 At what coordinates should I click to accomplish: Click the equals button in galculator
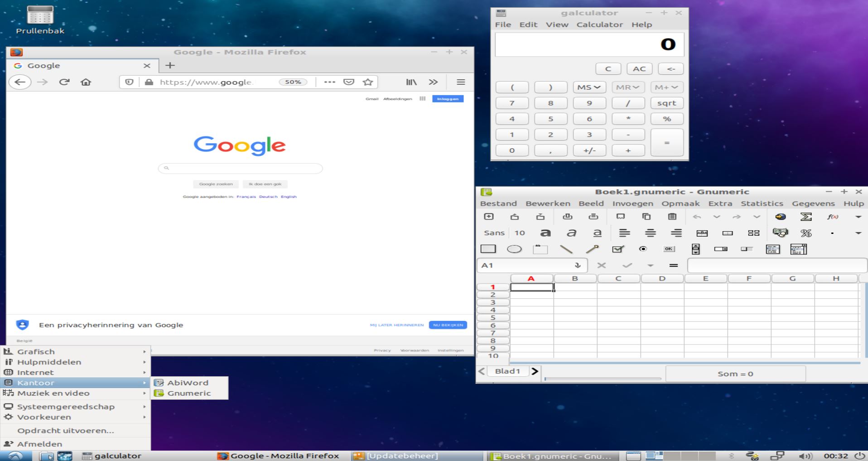pos(667,142)
